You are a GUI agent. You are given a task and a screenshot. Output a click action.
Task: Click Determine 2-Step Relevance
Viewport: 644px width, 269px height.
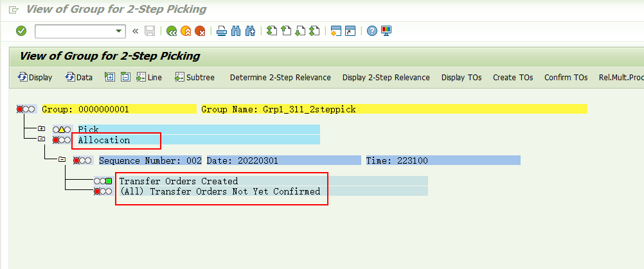pos(280,77)
